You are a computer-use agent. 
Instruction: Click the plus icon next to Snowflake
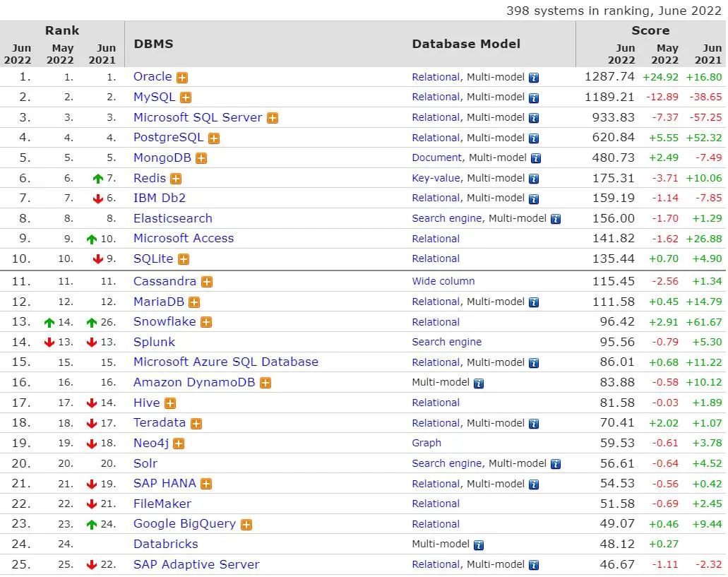point(206,323)
